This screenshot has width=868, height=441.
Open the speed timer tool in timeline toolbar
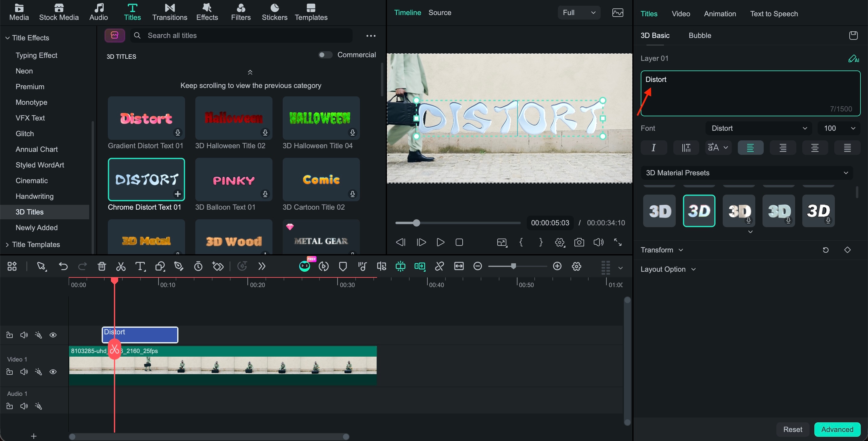[x=199, y=267]
